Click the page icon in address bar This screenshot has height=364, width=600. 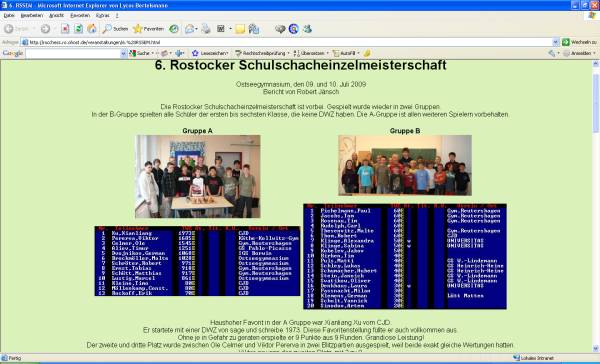coord(25,42)
